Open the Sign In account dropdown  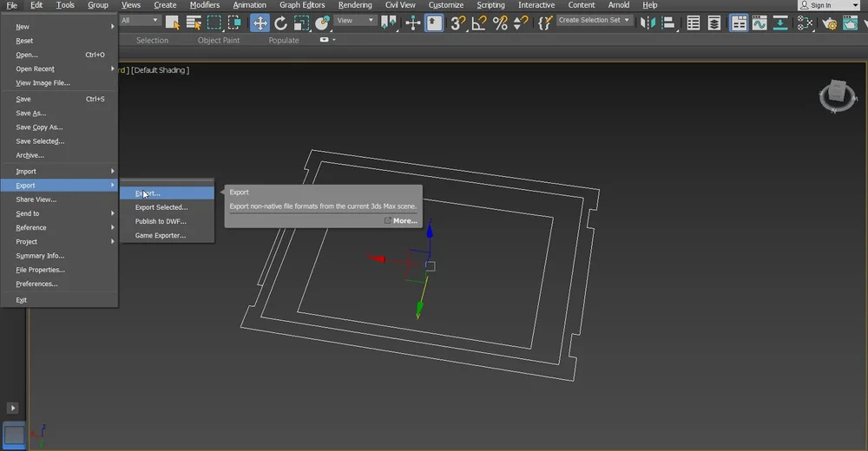pyautogui.click(x=829, y=5)
